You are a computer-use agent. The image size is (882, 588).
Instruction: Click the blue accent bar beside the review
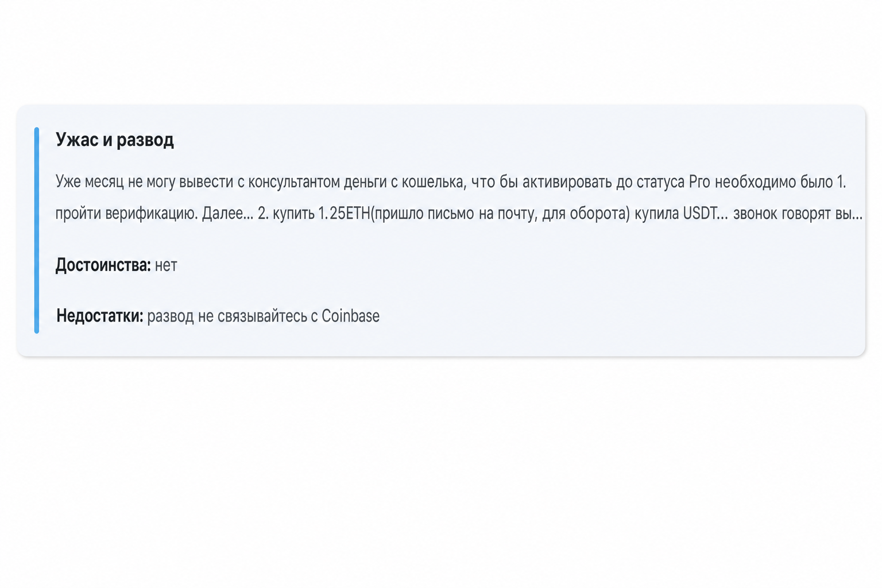pos(37,230)
